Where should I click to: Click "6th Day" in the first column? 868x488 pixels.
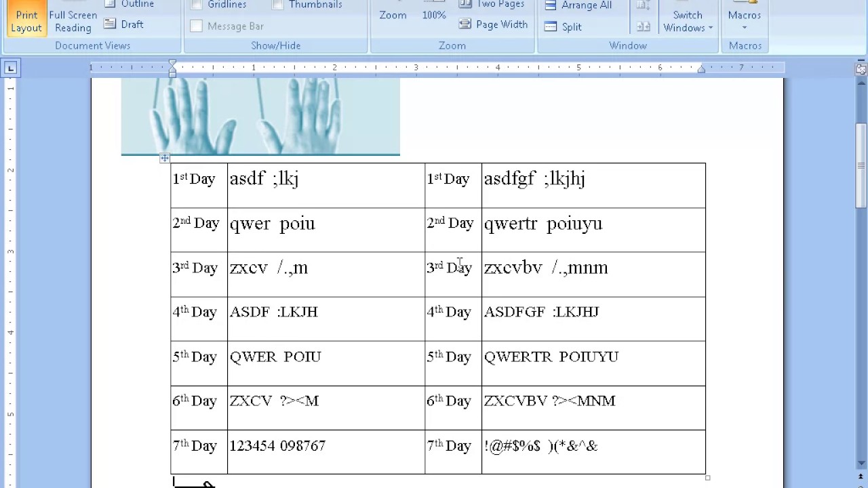[x=195, y=401]
